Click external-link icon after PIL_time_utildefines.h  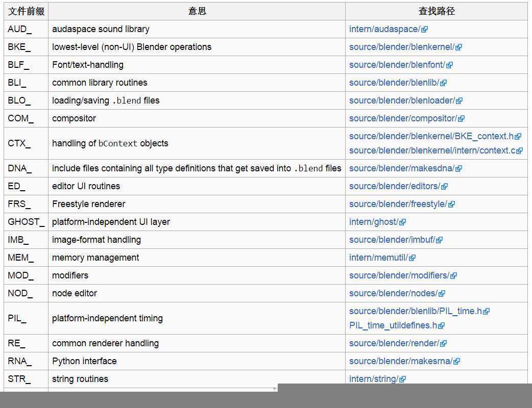tap(442, 326)
